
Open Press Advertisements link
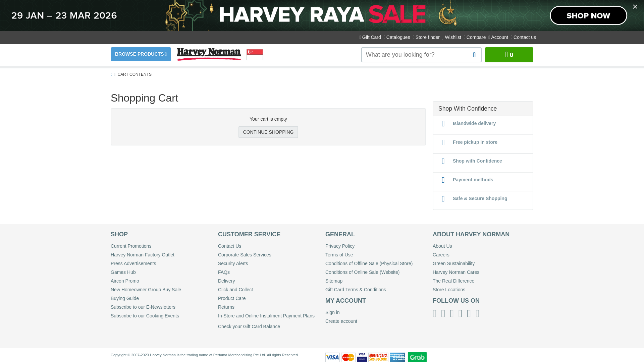pyautogui.click(x=133, y=263)
